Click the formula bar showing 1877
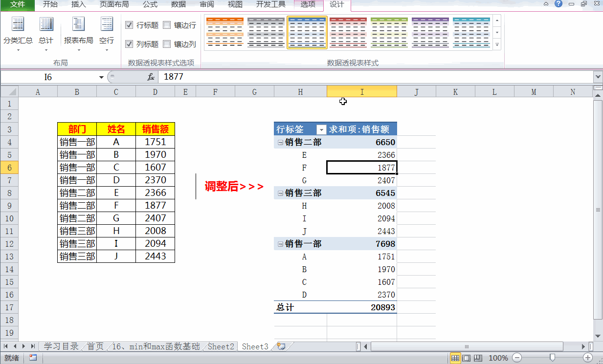This screenshot has width=603, height=364. [376, 77]
